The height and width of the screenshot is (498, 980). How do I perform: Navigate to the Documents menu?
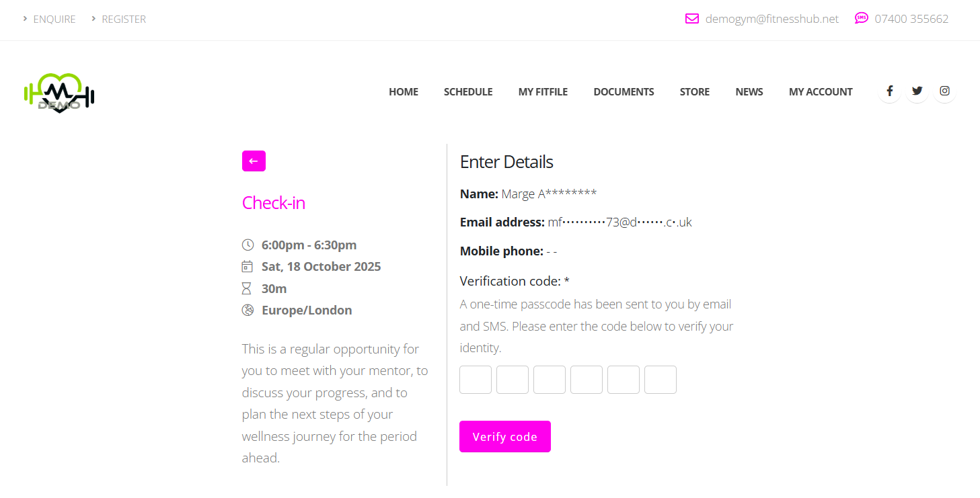point(624,92)
